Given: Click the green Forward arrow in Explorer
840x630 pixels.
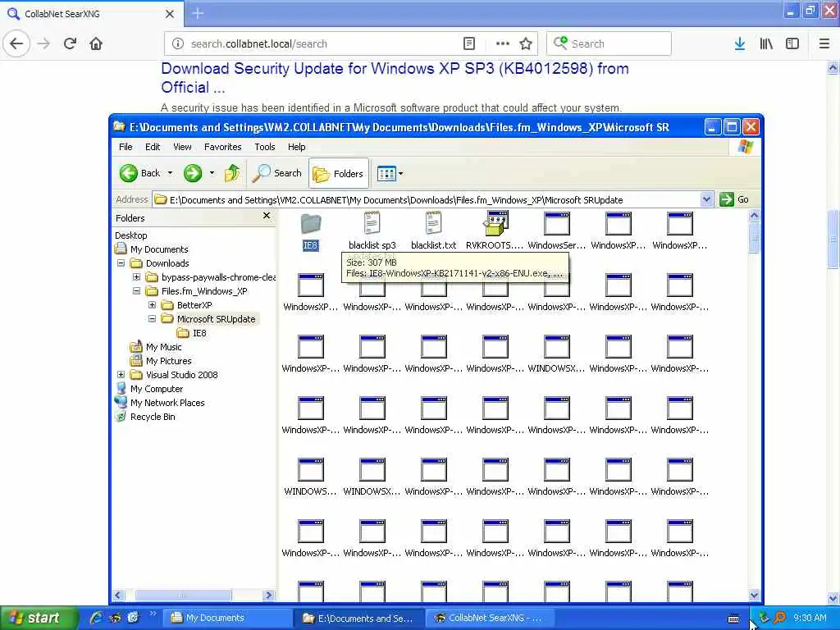Looking at the screenshot, I should (x=192, y=173).
